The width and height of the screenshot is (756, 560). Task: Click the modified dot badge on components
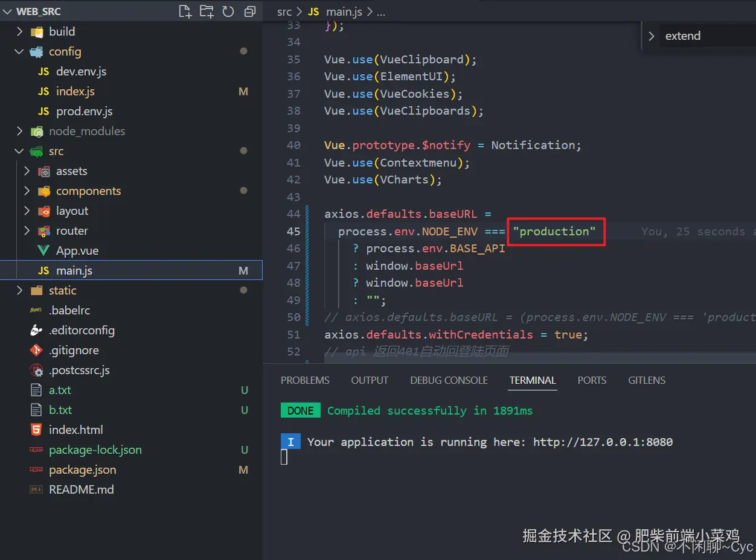point(243,191)
